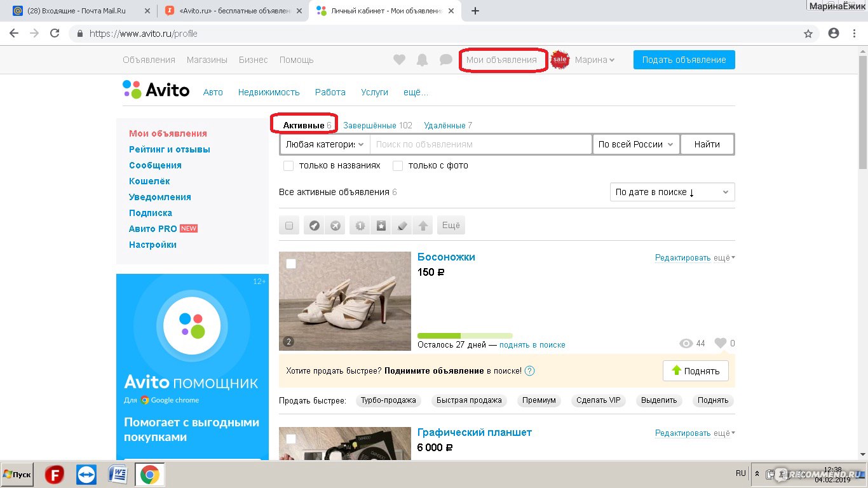This screenshot has width=868, height=488.
Task: Click the 'Поиск по объявлениям' search field
Action: (x=481, y=144)
